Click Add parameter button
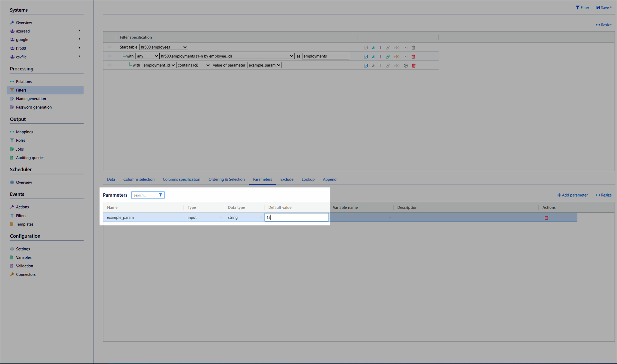This screenshot has height=364, width=617. (x=572, y=195)
